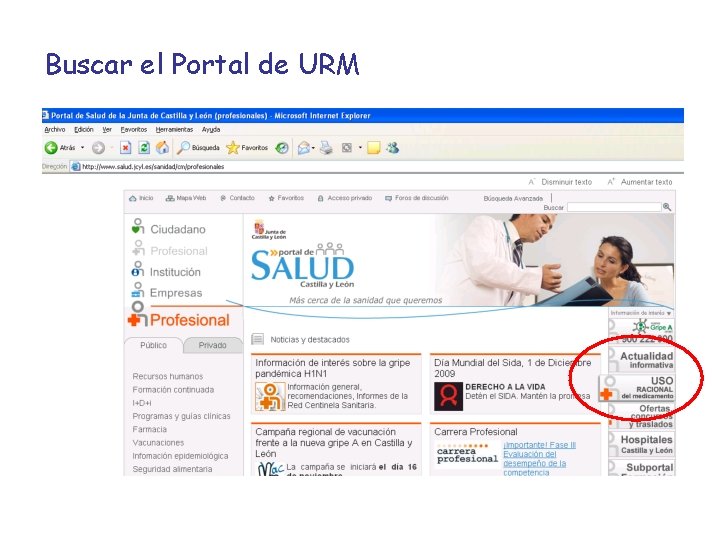720x540 pixels.
Task: Click the portal search magnifier icon
Action: pos(667,207)
